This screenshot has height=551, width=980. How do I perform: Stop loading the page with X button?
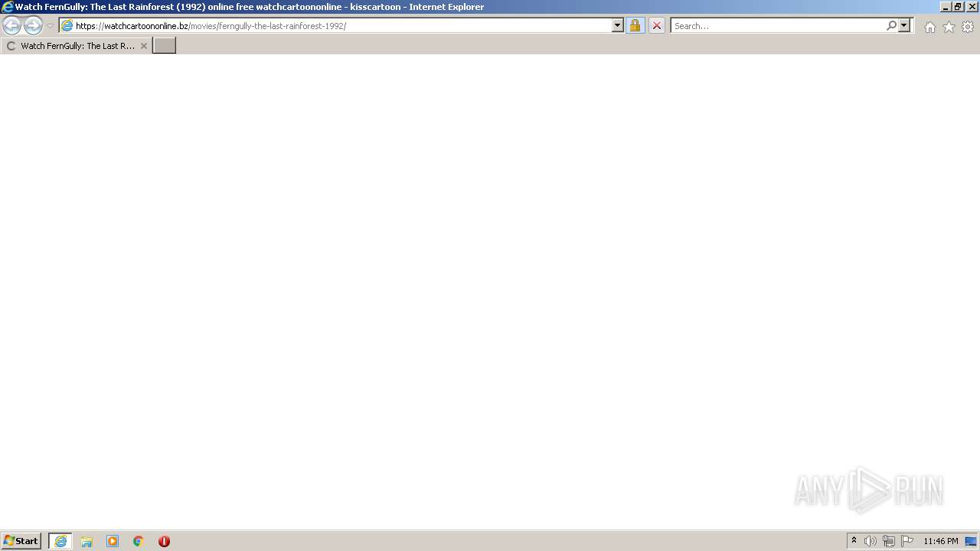click(656, 26)
